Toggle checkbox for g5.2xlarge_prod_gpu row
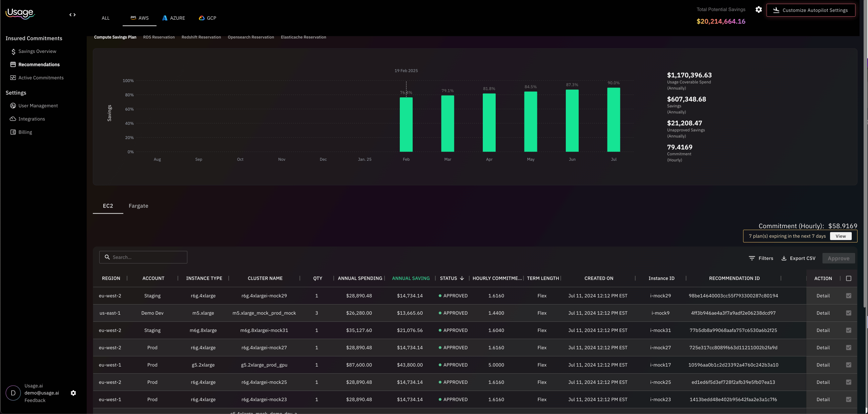 point(848,365)
